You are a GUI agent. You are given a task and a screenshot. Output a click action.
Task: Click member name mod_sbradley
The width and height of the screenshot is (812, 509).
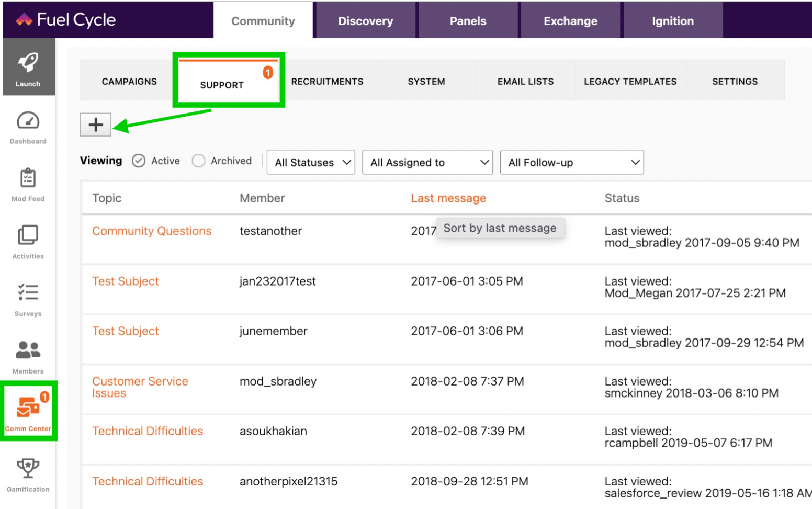(x=278, y=381)
